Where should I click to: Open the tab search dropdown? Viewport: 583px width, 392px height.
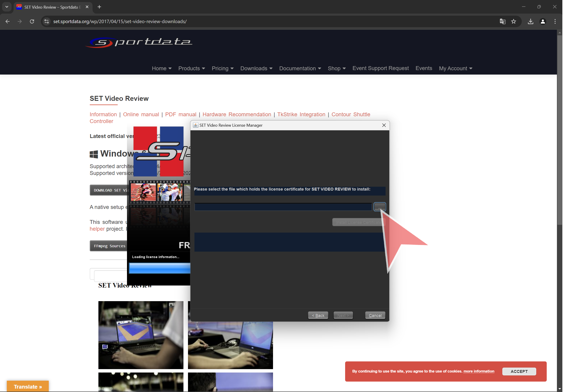(x=7, y=7)
